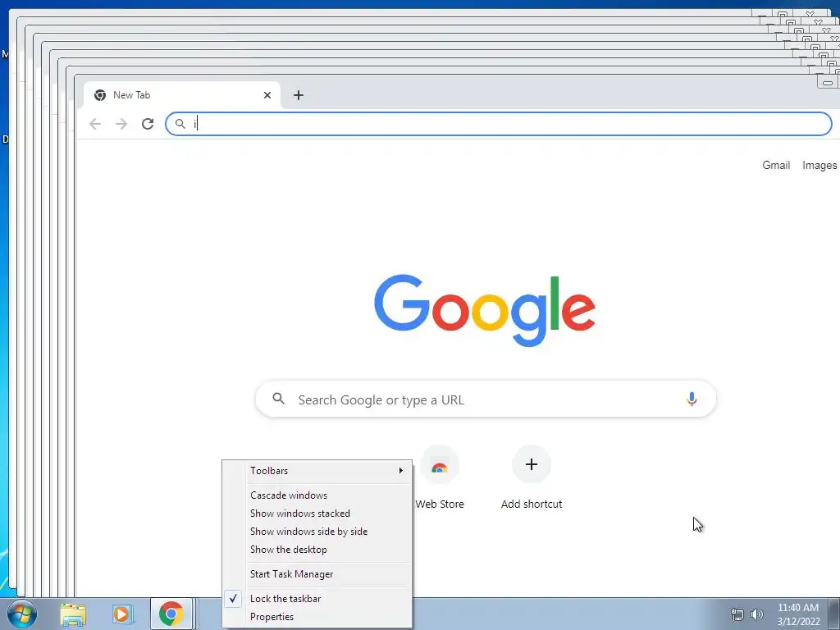Start voice search with microphone icon
The image size is (840, 630).
point(692,399)
